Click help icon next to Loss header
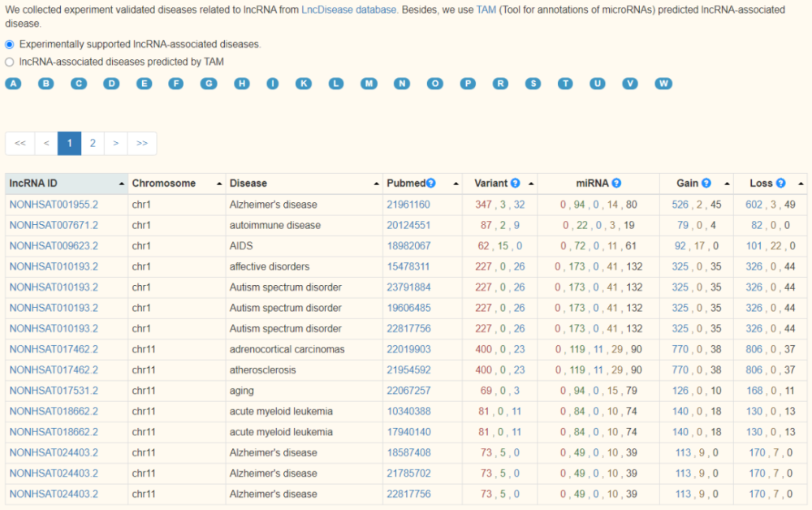The image size is (812, 510). 780,184
